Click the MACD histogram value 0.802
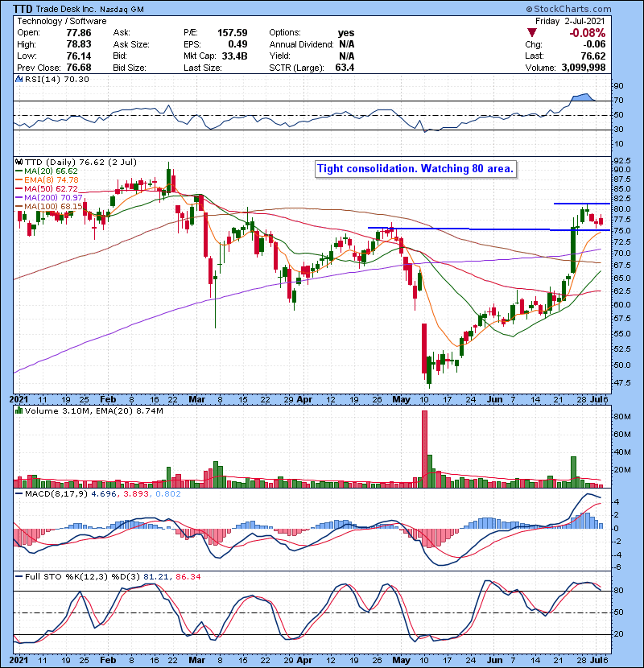Viewport: 644px width, 668px height. [168, 494]
